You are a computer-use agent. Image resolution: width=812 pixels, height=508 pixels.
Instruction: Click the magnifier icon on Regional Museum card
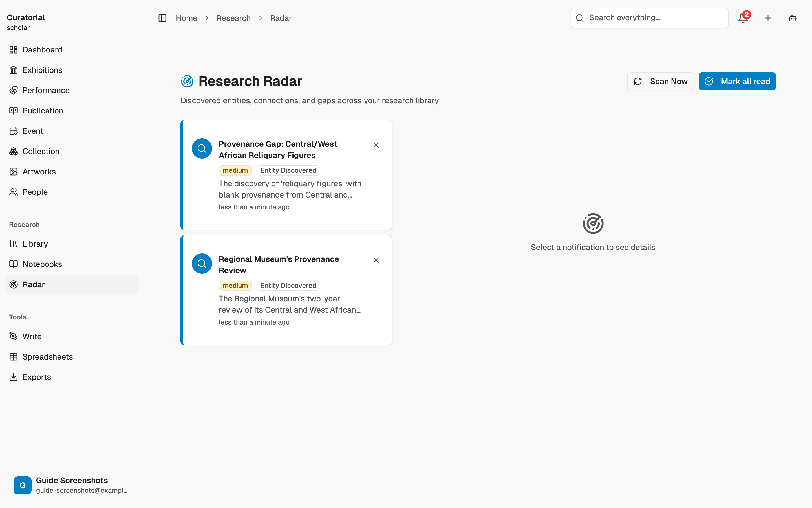202,264
